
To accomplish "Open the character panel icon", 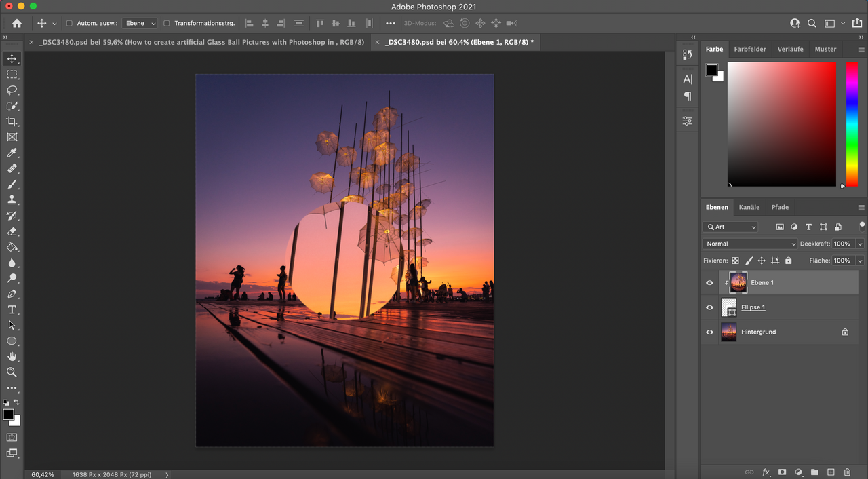I will (x=688, y=79).
